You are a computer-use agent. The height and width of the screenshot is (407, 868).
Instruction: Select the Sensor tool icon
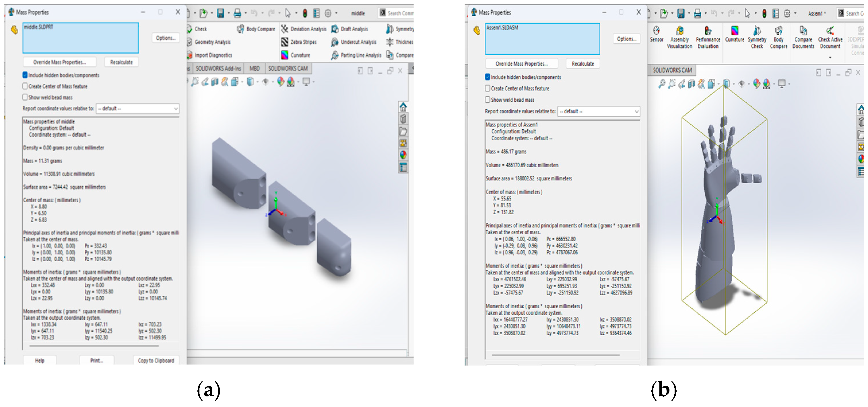(x=656, y=31)
